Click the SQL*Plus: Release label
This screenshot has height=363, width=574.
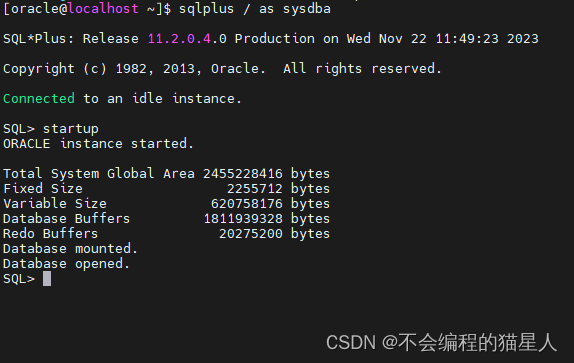pos(71,38)
